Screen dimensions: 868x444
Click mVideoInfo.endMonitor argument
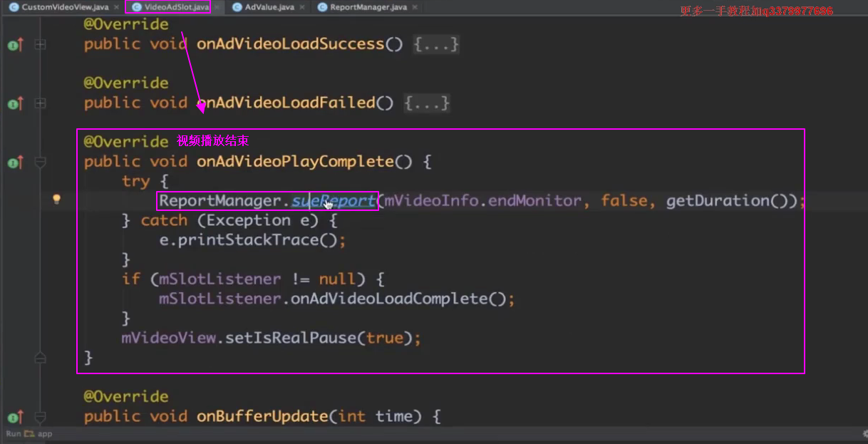click(482, 201)
